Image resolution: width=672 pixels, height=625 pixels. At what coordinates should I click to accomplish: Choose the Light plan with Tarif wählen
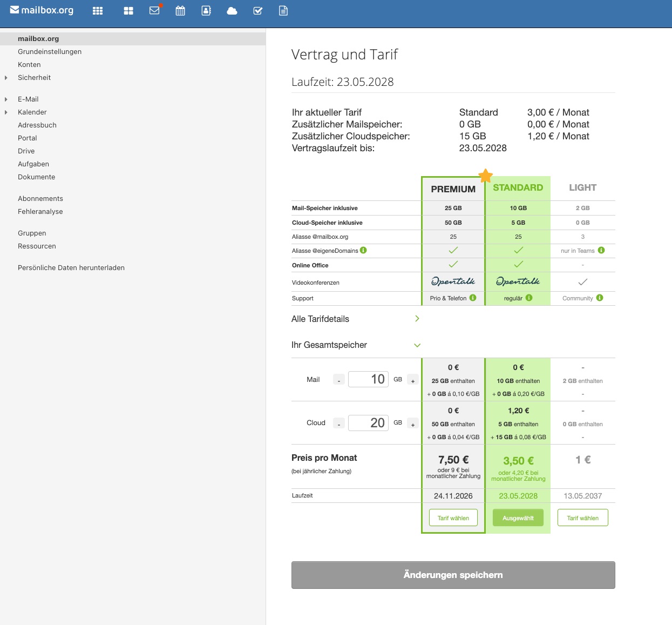583,518
